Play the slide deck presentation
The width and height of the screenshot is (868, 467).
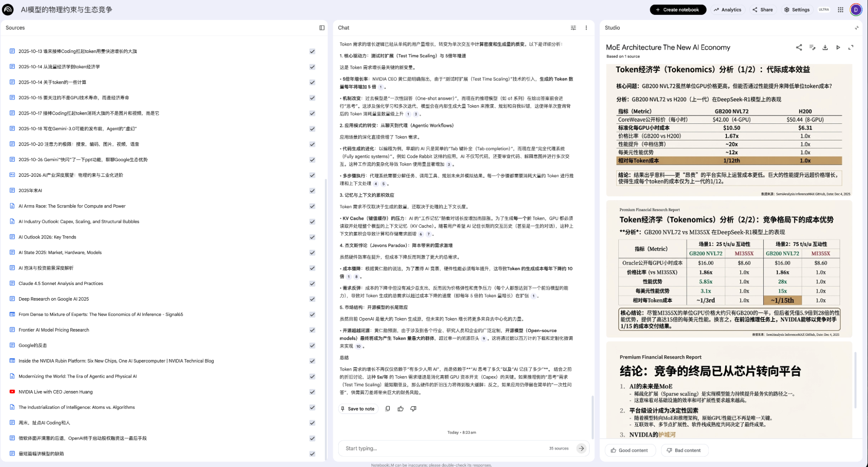click(x=838, y=47)
